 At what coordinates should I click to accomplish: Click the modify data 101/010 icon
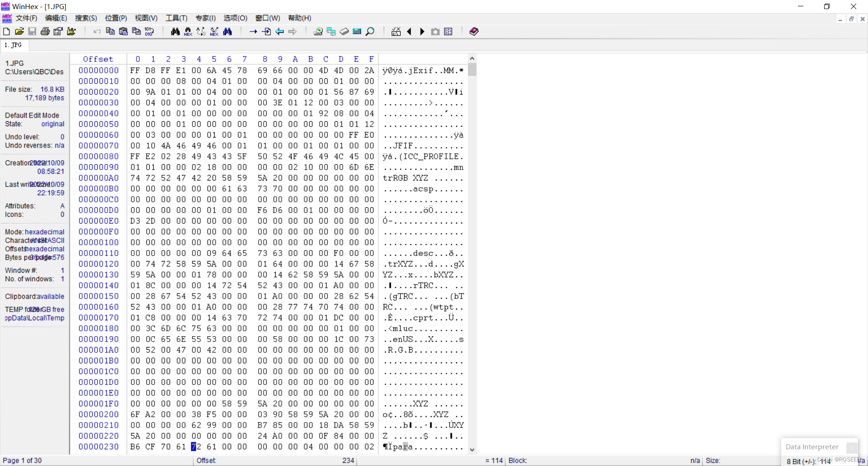[x=149, y=31]
